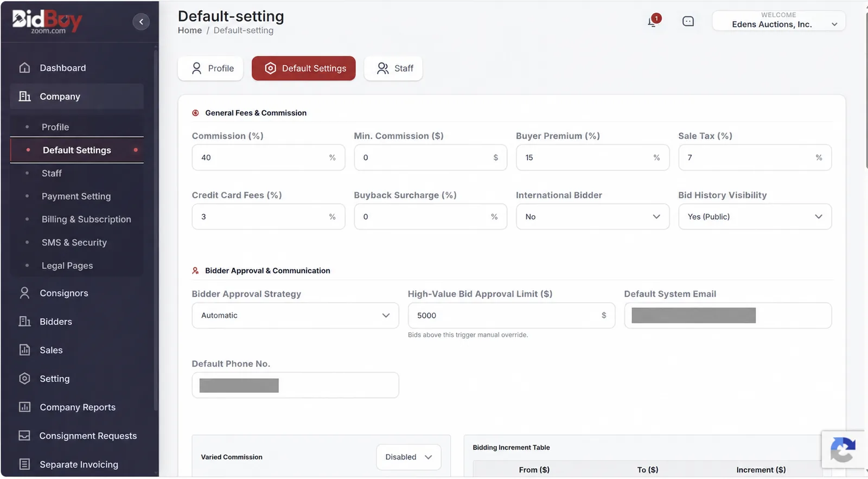Collapse the sidebar with the chevron button
868x479 pixels.
point(141,22)
